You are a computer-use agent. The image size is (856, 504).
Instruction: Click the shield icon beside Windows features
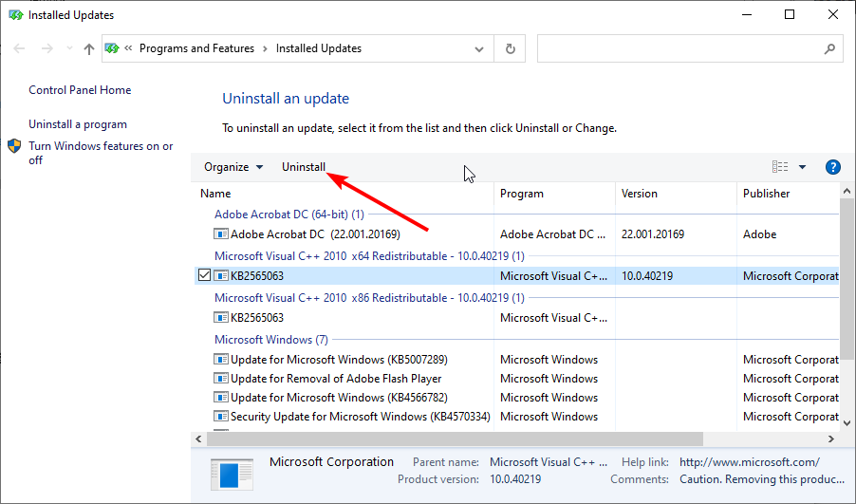(x=15, y=146)
